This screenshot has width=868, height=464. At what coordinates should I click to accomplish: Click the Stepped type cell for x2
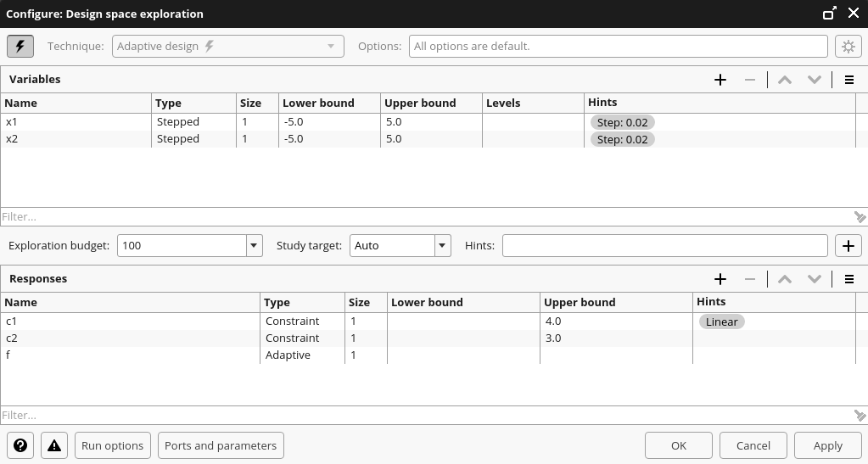[193, 139]
